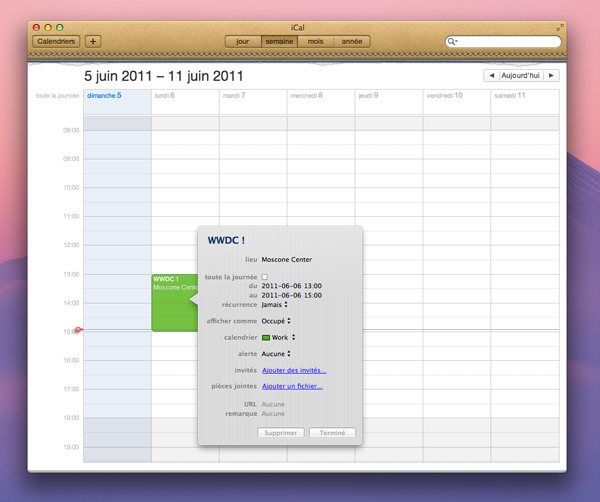Open récurrence Jamais dropdown
The width and height of the screenshot is (600, 502).
(x=274, y=305)
